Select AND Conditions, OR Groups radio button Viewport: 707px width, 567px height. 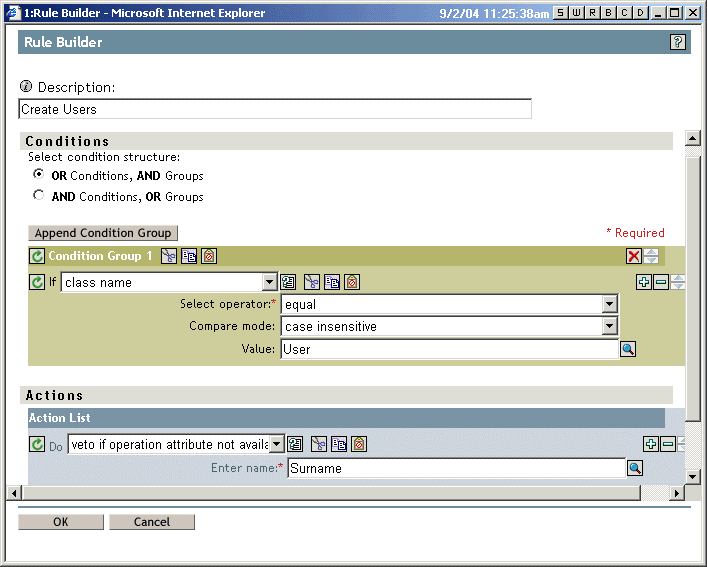click(38, 195)
